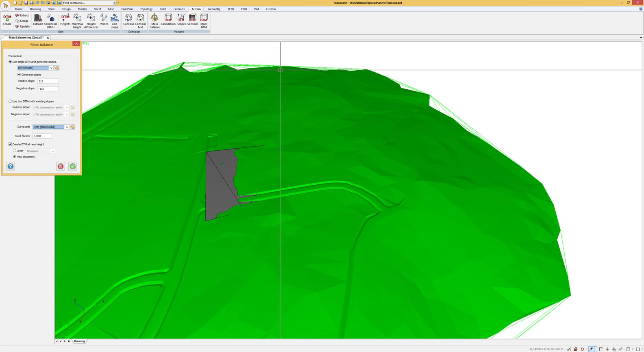Open the Height differences tool

(x=91, y=20)
